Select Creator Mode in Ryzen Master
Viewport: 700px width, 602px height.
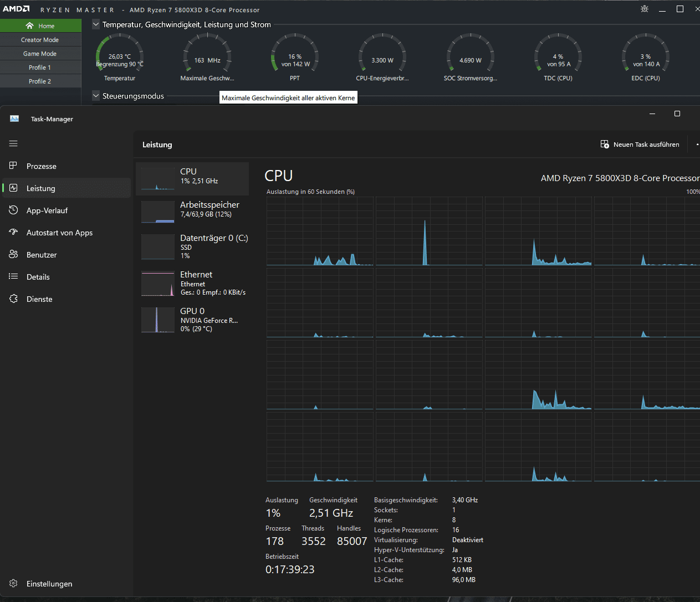(40, 40)
